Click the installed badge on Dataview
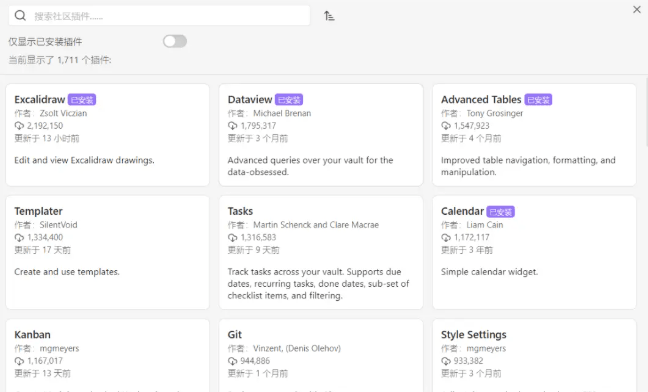This screenshot has height=392, width=648. pos(289,100)
